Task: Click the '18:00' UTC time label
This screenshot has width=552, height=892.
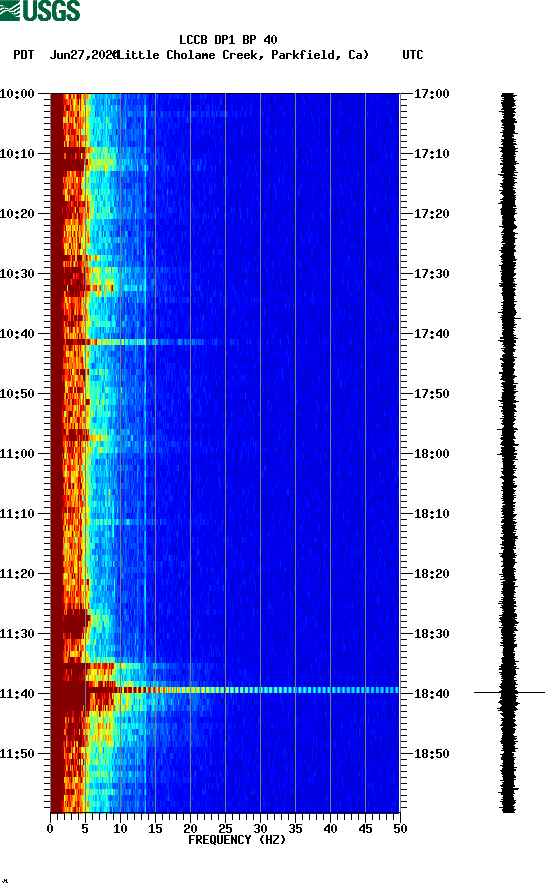Action: pyautogui.click(x=431, y=454)
